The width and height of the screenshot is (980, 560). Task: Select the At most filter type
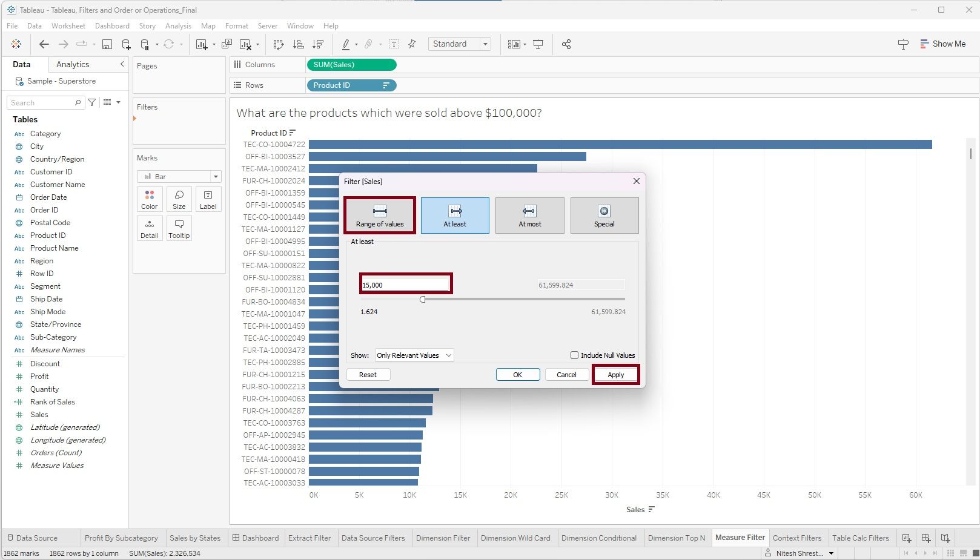pos(529,216)
